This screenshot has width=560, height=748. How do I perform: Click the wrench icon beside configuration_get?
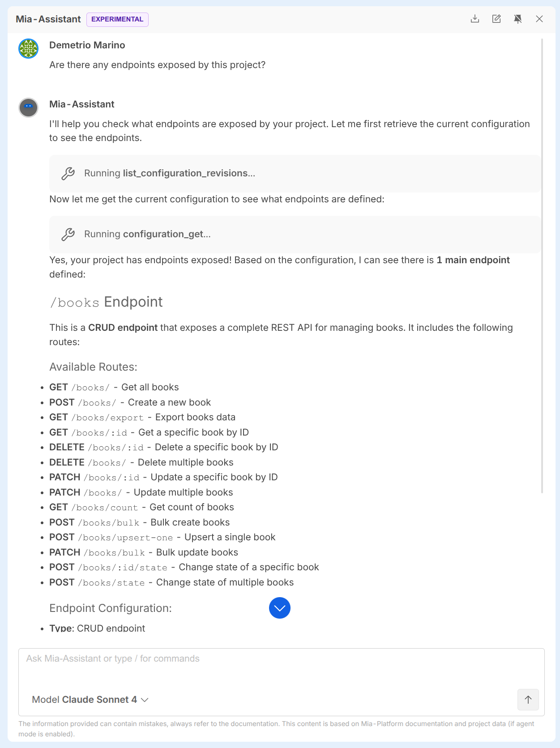(68, 234)
